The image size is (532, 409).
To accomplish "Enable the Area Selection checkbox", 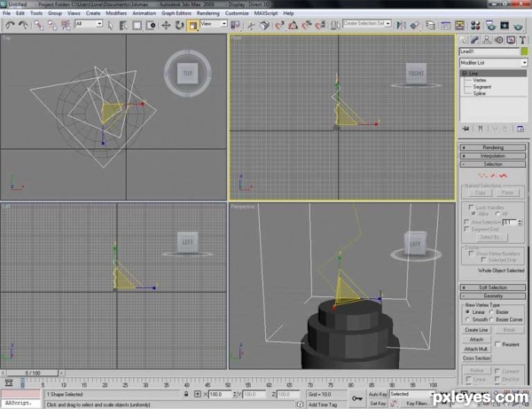I will coord(466,222).
